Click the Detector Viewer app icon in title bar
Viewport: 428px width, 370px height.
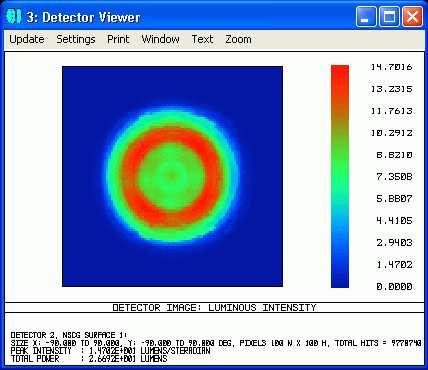[14, 16]
